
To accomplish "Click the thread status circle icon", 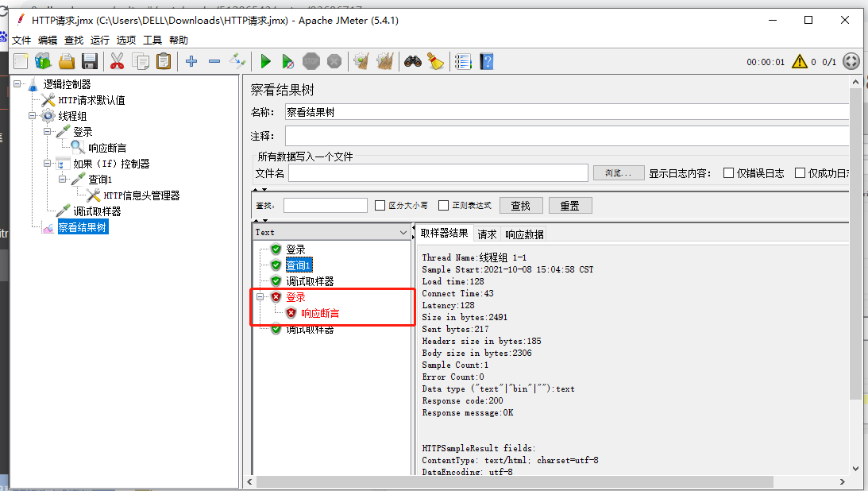I will click(851, 61).
